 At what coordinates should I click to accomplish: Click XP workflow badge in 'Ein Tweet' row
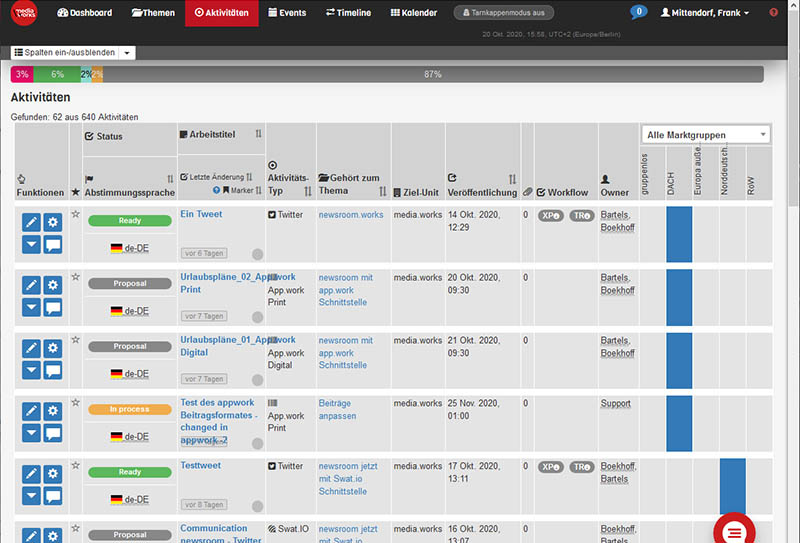(551, 216)
